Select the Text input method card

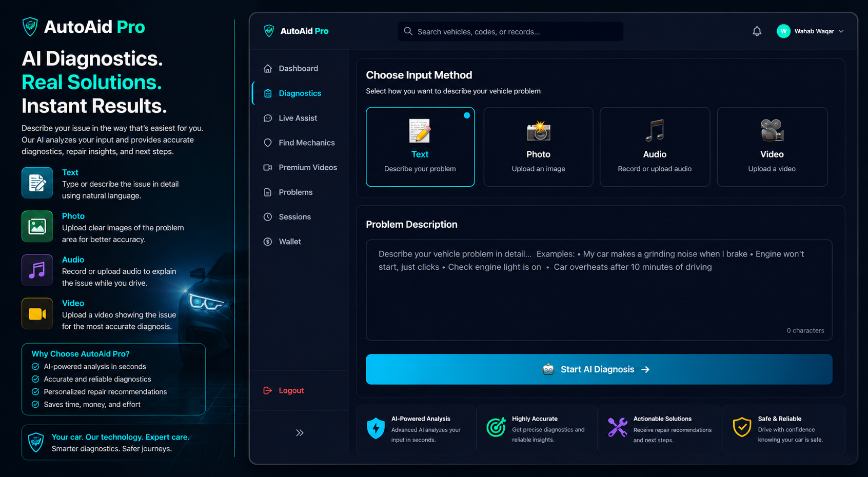pyautogui.click(x=420, y=147)
